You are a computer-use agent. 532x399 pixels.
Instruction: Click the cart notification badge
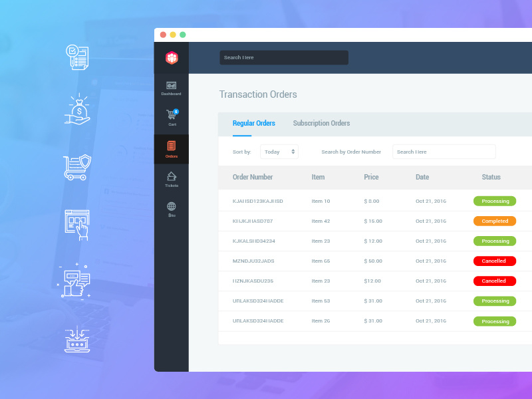[175, 113]
